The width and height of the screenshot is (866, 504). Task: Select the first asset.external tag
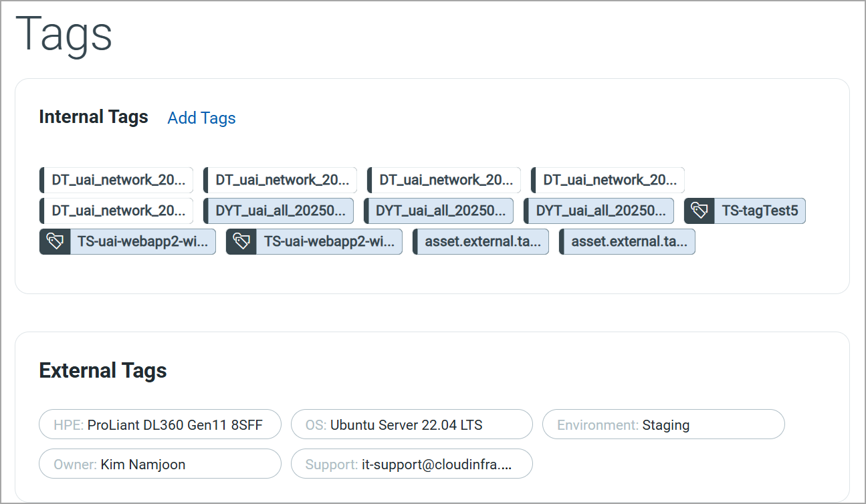point(482,242)
